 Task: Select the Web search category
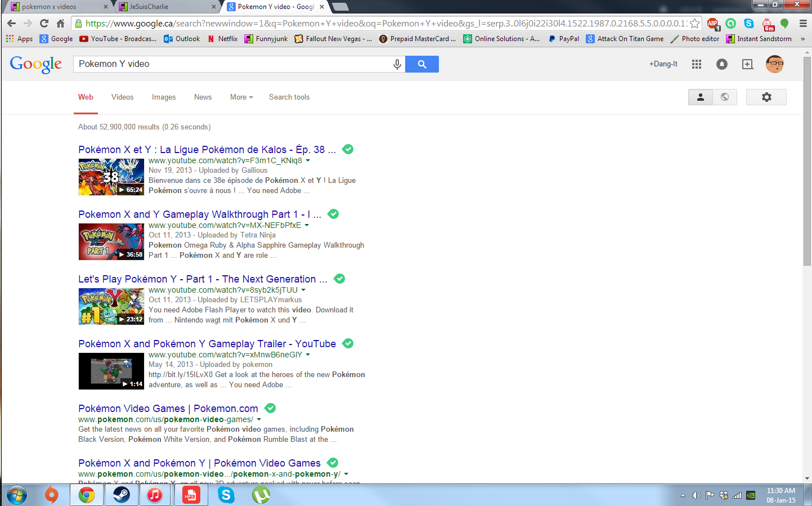[86, 97]
